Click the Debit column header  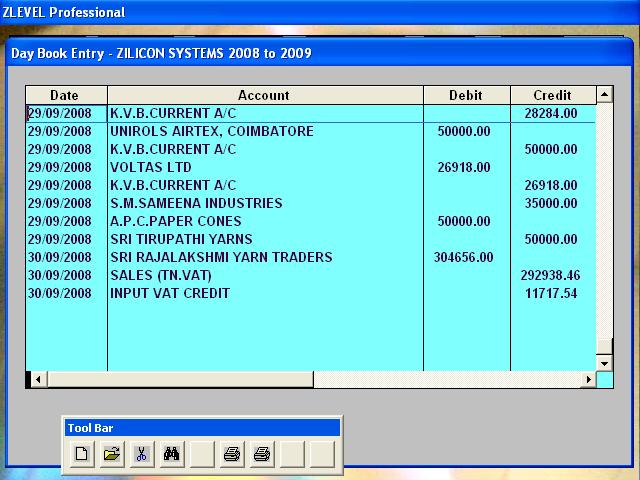click(465, 95)
